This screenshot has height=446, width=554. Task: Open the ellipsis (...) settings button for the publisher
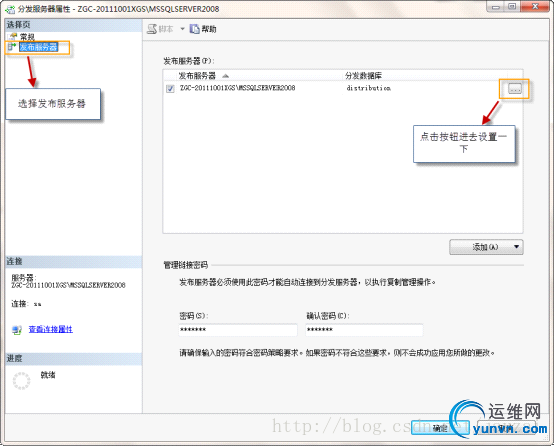[x=515, y=89]
